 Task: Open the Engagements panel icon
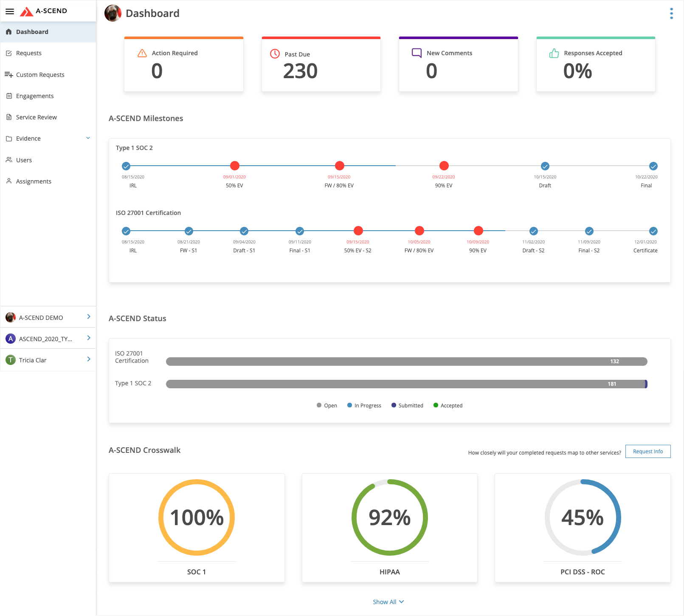pos(9,96)
